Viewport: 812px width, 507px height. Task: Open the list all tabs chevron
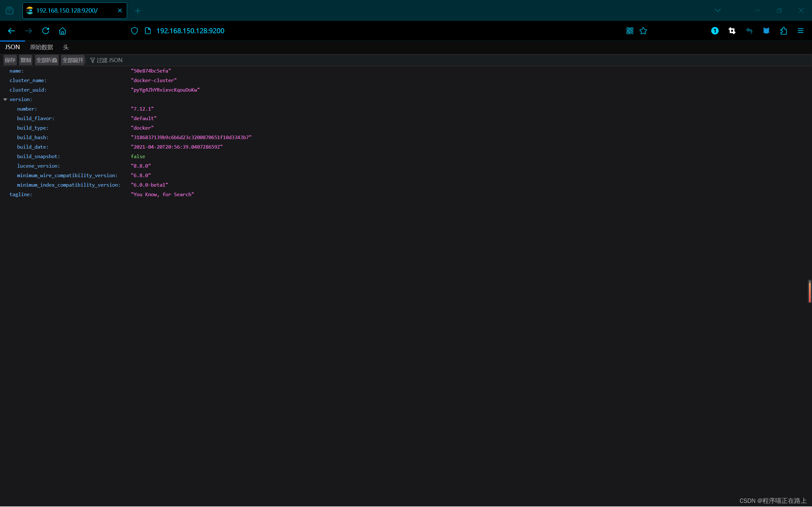pos(717,10)
